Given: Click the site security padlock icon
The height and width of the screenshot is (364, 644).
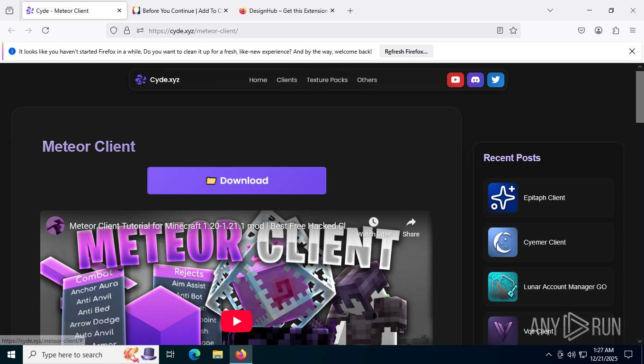Looking at the screenshot, I should pos(126,30).
